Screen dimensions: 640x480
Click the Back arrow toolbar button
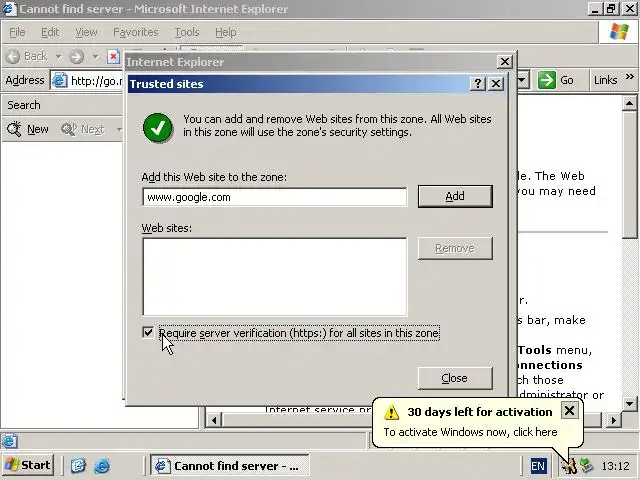point(27,56)
